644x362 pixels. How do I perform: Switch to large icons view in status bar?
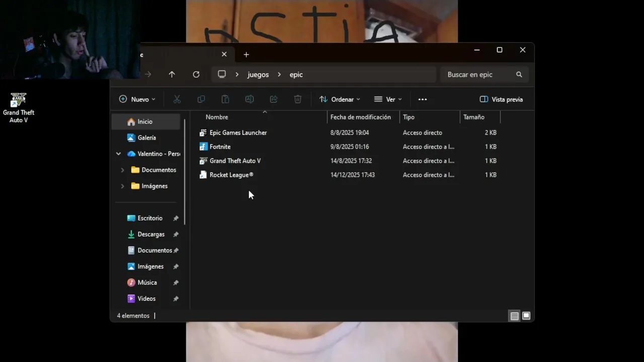point(526,316)
